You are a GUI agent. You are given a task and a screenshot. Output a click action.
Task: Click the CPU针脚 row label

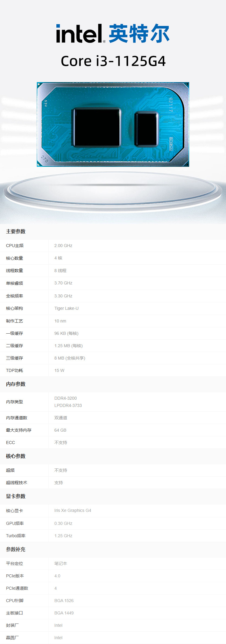15,601
